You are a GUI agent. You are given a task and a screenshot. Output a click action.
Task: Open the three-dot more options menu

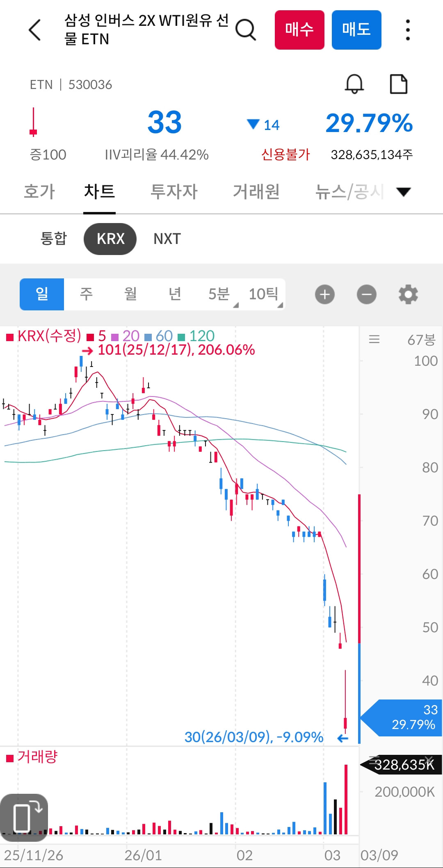pos(407,30)
